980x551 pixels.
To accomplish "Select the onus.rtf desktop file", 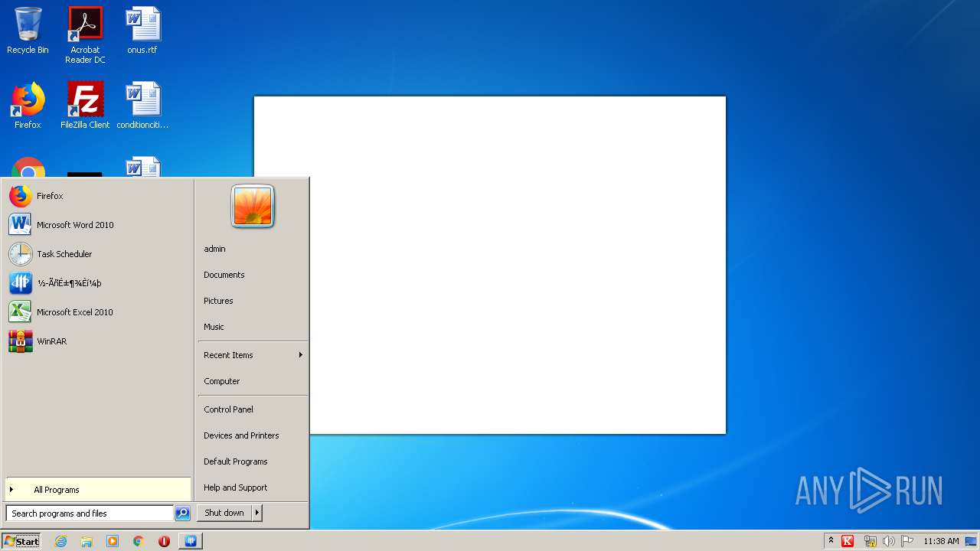I will click(x=142, y=31).
